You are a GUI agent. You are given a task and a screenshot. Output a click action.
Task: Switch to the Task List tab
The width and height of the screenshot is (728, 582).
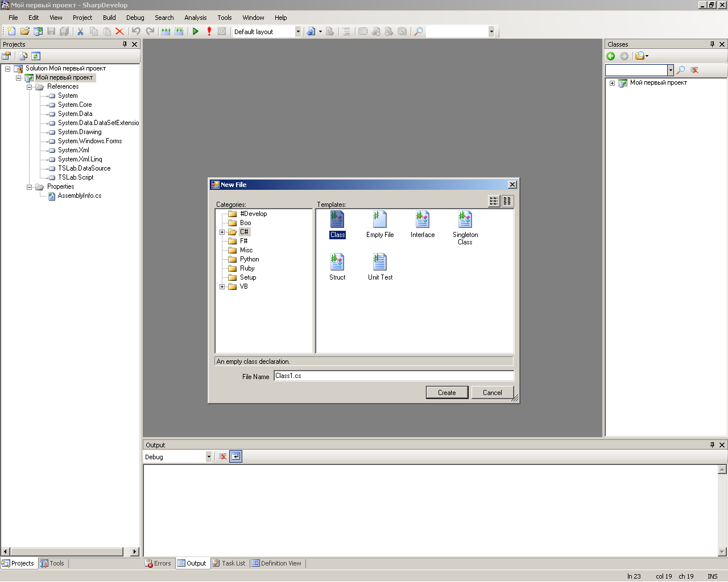click(229, 563)
